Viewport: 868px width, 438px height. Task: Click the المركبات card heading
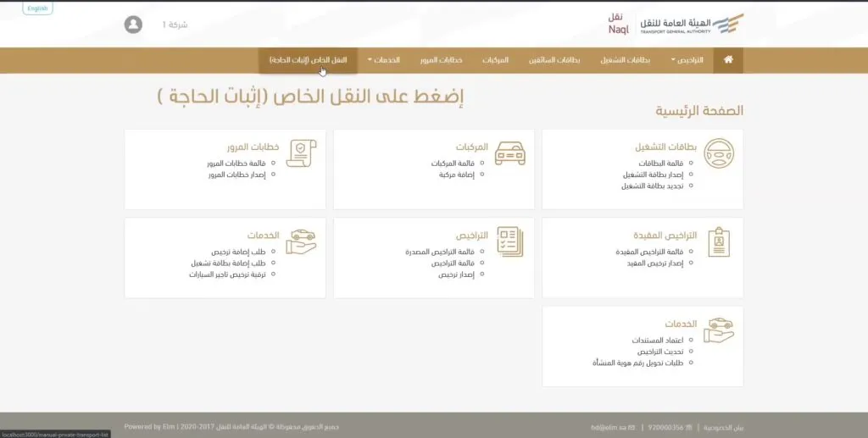point(471,147)
